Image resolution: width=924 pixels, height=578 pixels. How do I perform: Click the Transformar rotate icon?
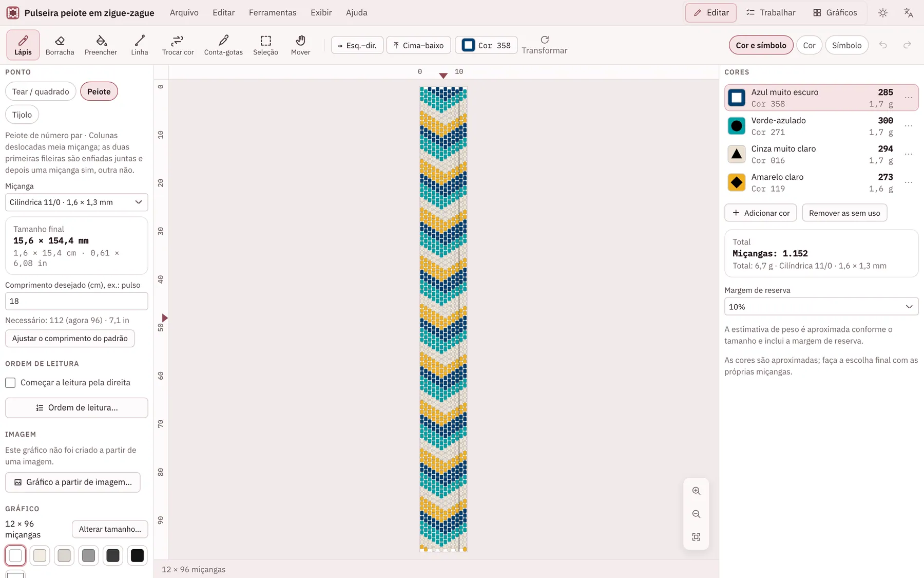545,40
